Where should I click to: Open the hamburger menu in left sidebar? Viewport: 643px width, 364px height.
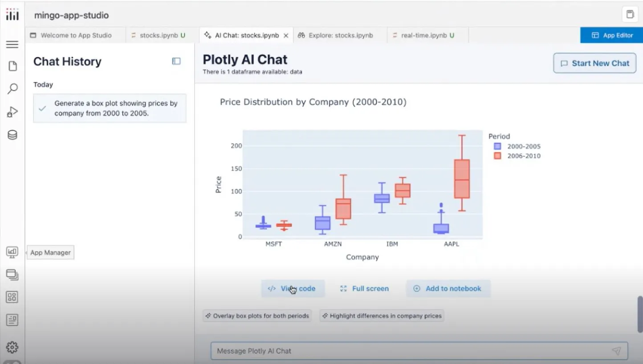click(x=12, y=44)
